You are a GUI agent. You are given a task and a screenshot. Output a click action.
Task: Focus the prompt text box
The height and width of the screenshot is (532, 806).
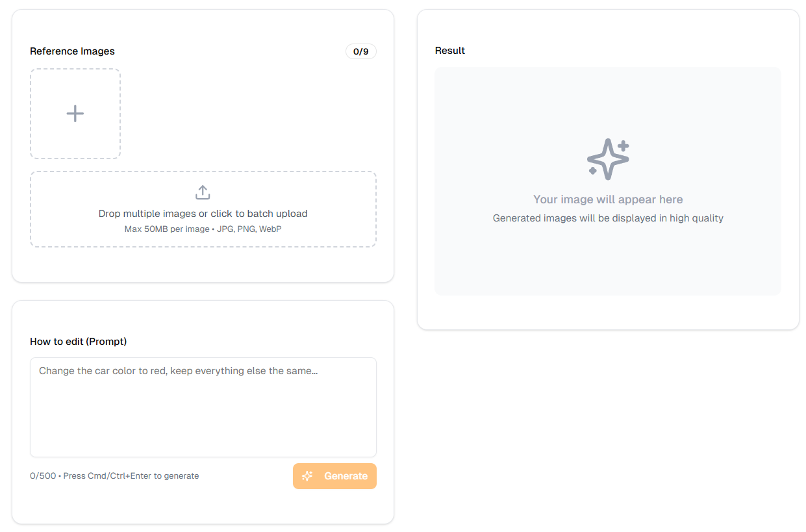(x=203, y=416)
